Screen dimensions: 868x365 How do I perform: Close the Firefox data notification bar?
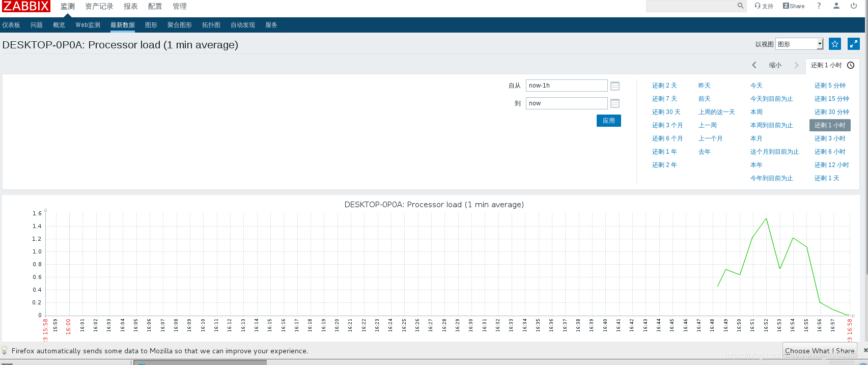(x=865, y=350)
